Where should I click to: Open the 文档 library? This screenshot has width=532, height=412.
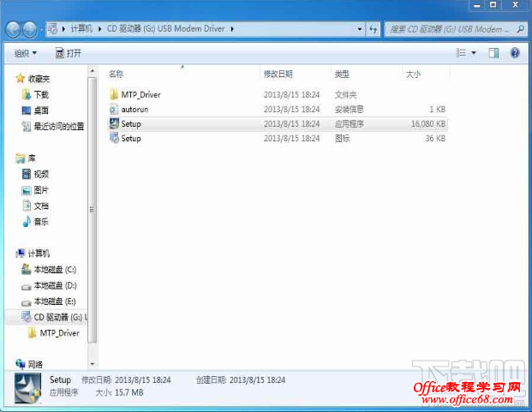click(36, 206)
